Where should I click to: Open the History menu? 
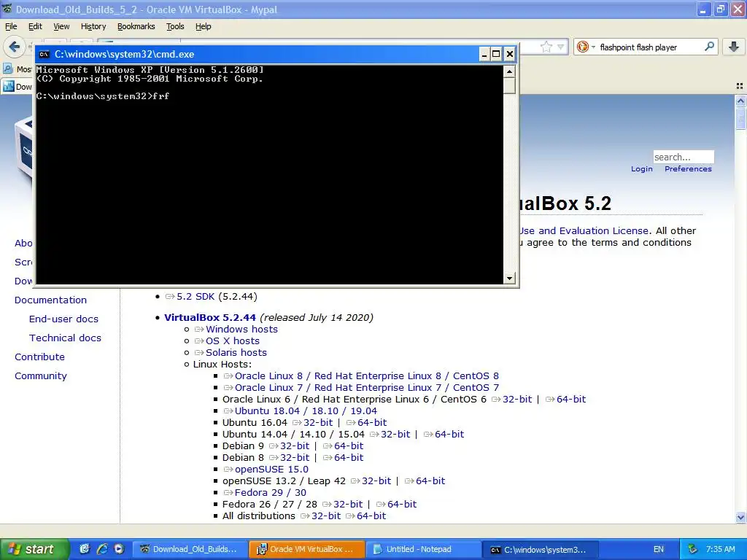pos(93,27)
